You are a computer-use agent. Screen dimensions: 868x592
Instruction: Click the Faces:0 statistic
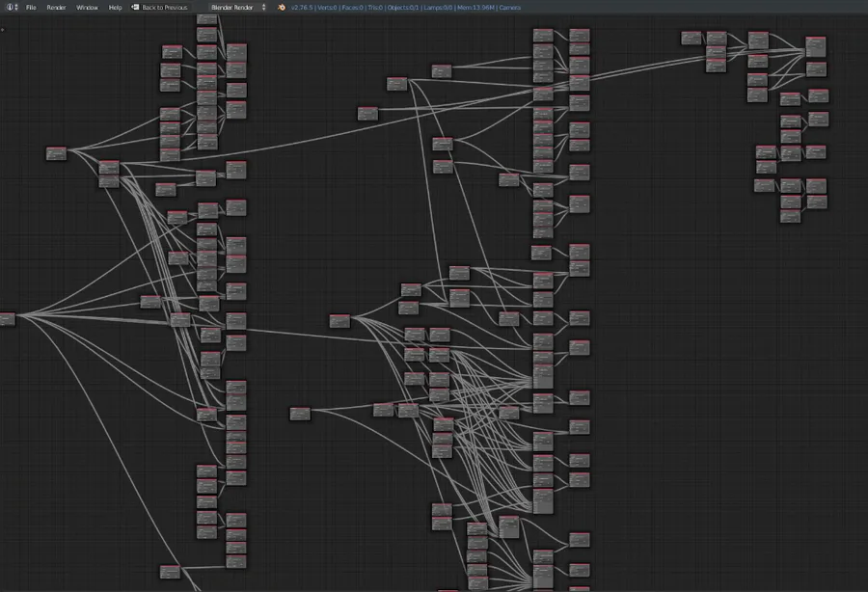[352, 7]
